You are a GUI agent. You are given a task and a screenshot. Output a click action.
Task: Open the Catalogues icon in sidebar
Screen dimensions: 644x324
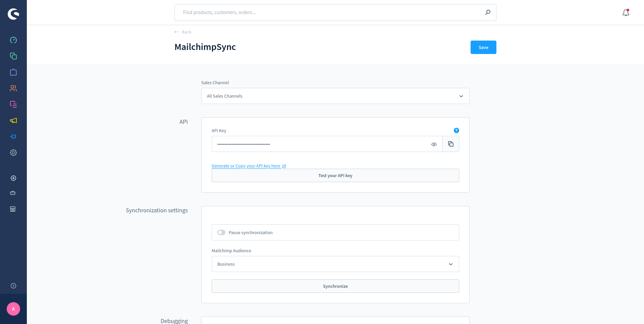(13, 56)
